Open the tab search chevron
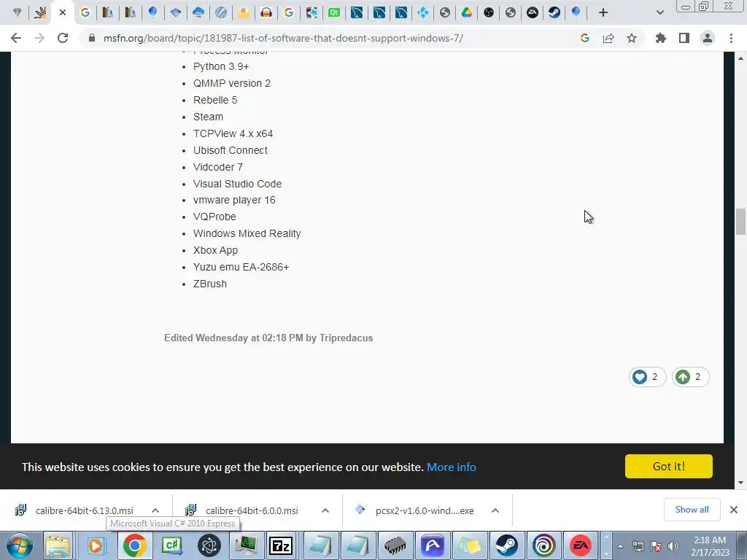This screenshot has width=747, height=560. click(659, 13)
